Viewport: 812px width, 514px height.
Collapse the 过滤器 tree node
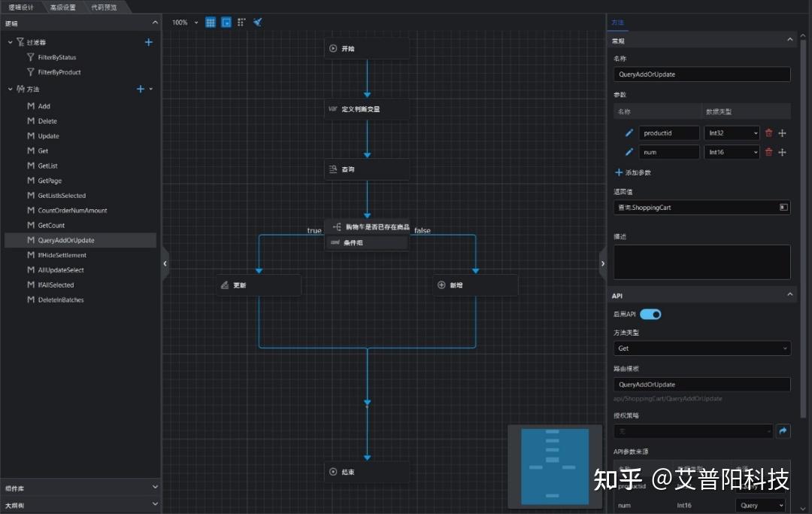[10, 42]
